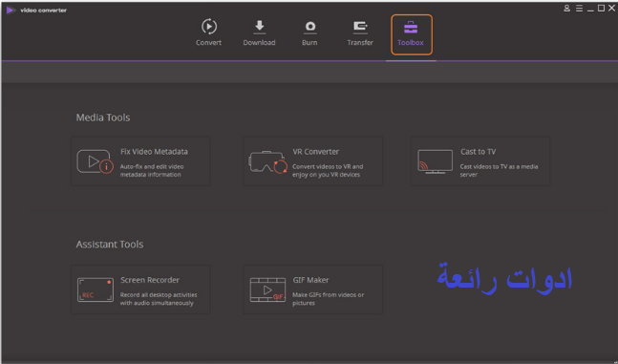The height and width of the screenshot is (364, 618).
Task: Click the Fix Video Metadata icon
Action: pyautogui.click(x=95, y=161)
